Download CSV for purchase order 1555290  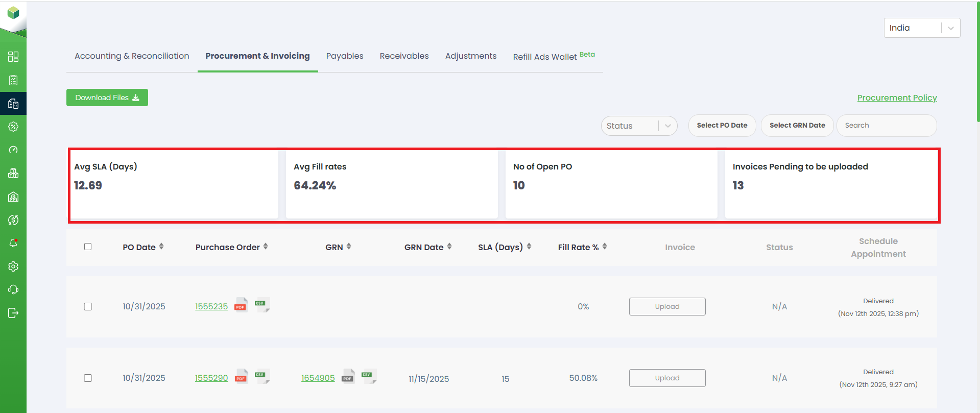(261, 377)
